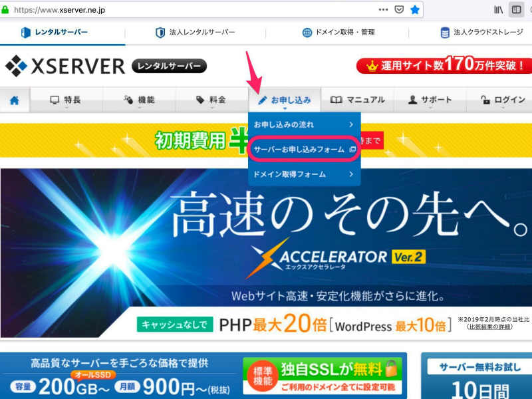Image resolution: width=532 pixels, height=399 pixels.
Task: Click the X ACCELERATOR Ver.2 logo
Action: click(x=336, y=259)
